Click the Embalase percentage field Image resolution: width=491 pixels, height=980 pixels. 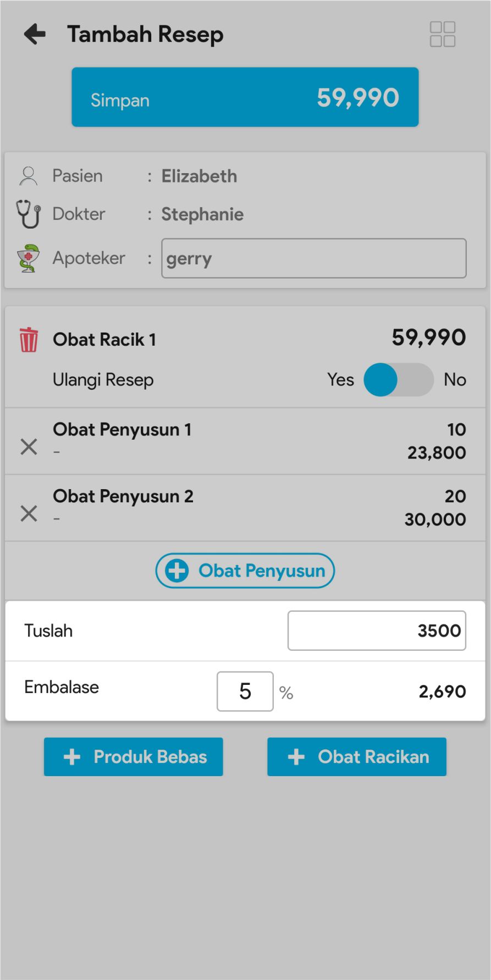245,691
